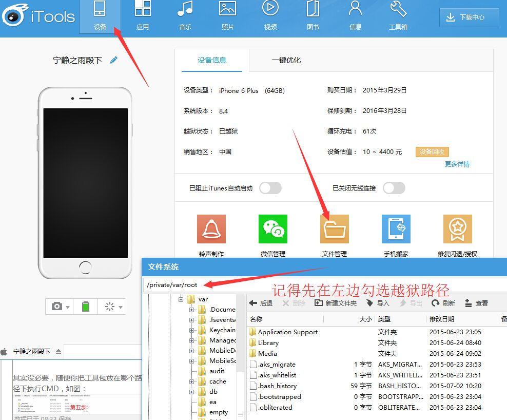Expand the Keychain tree folder
This screenshot has height=420, width=507.
click(192, 330)
